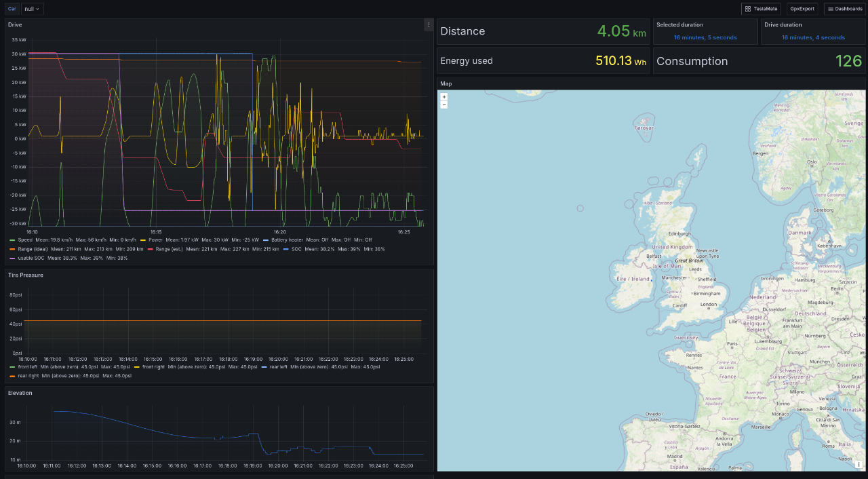This screenshot has width=868, height=479.
Task: Click the map attribution info icon
Action: point(859,465)
